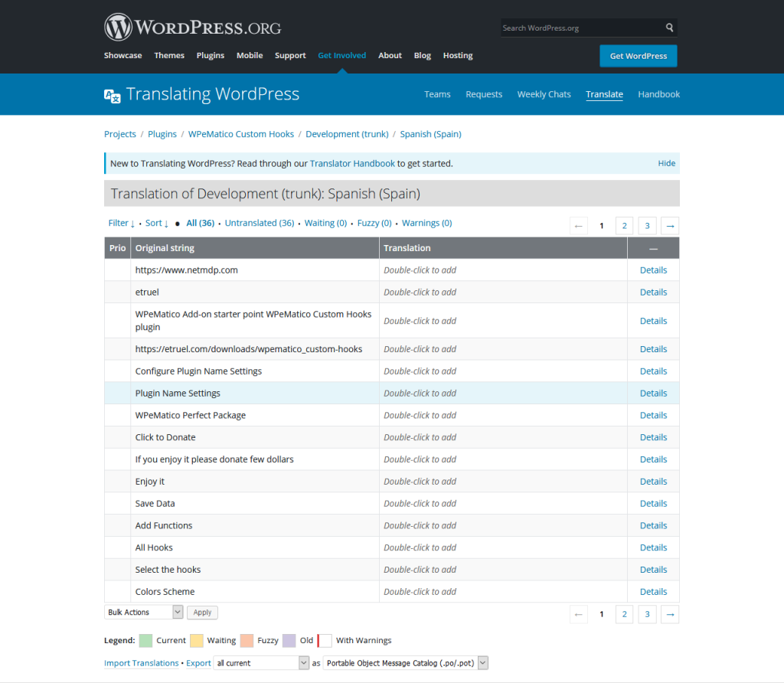
Task: Select the Translate tab
Action: tap(605, 94)
